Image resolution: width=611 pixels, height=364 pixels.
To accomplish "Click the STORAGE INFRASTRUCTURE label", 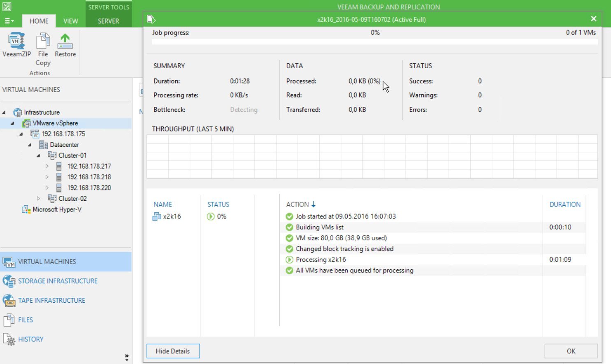I will 58,281.
